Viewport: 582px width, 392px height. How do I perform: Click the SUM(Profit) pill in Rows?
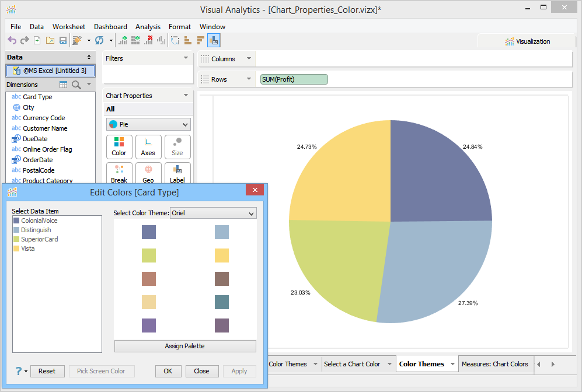coord(294,79)
